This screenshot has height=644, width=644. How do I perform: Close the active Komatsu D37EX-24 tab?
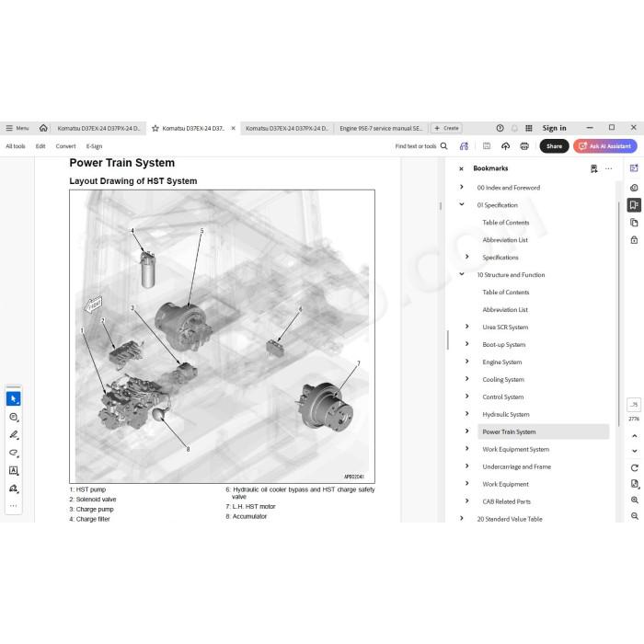pos(234,128)
